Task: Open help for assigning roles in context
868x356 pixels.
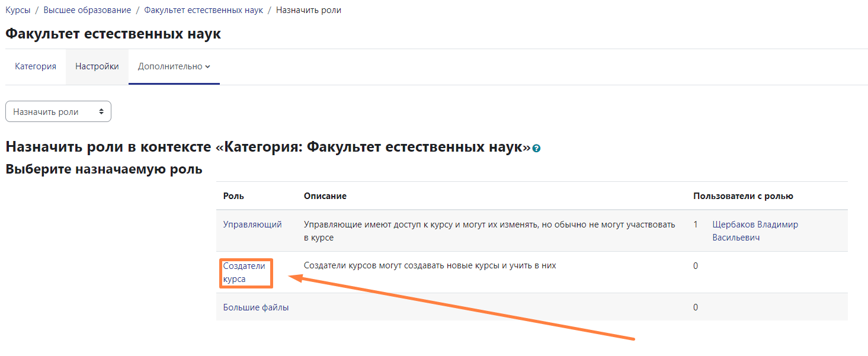Action: (x=536, y=149)
